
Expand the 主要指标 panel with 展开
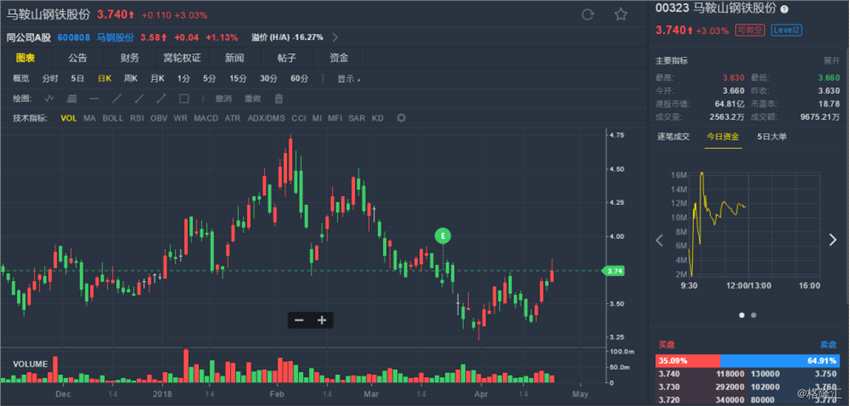pyautogui.click(x=831, y=59)
